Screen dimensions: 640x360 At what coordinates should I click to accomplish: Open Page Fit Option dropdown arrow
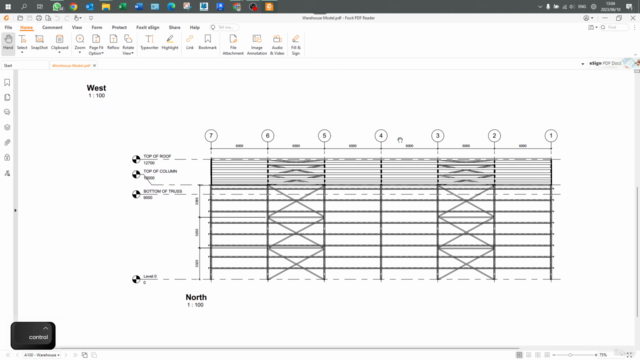pos(102,53)
